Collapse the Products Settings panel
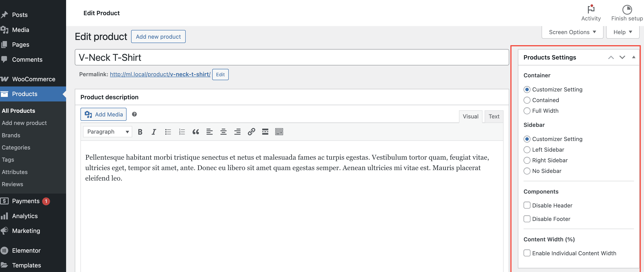The height and width of the screenshot is (272, 644). (x=634, y=57)
